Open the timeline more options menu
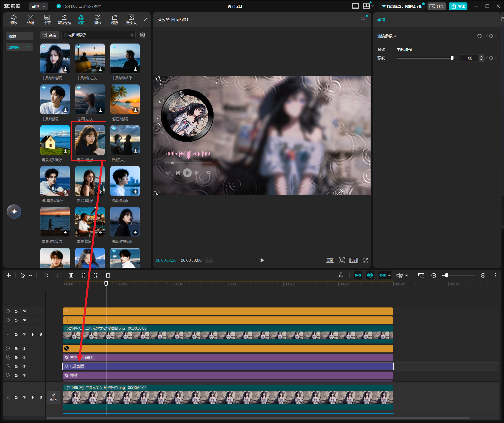Image resolution: width=504 pixels, height=423 pixels. 495,275
